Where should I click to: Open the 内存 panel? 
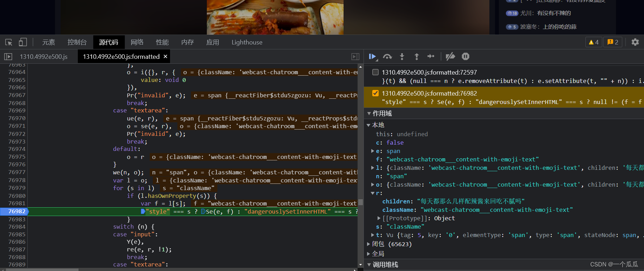tap(188, 42)
